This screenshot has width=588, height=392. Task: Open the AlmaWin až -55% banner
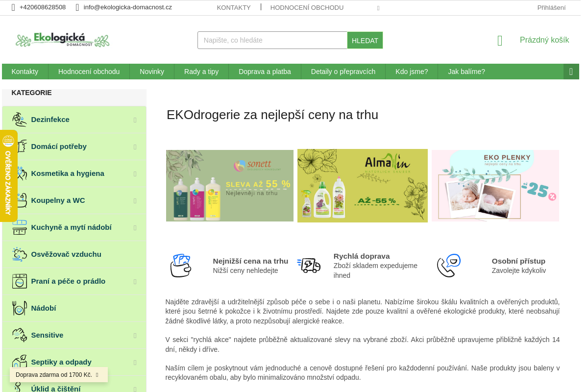[x=363, y=186]
